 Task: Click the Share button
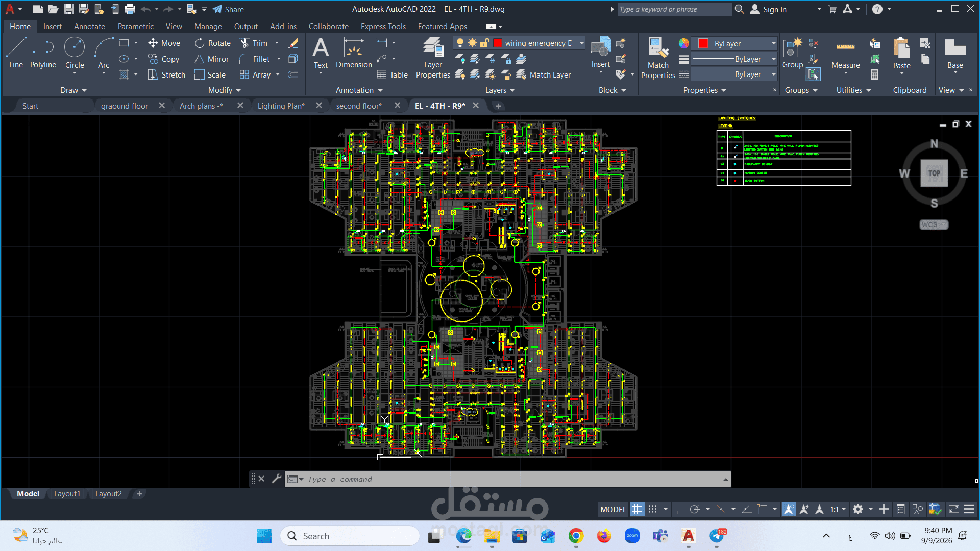(x=228, y=9)
